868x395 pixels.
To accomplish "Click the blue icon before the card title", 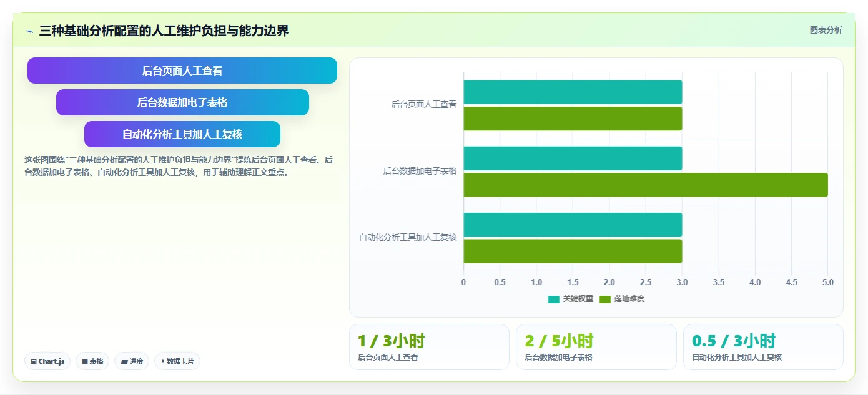I will [x=29, y=31].
